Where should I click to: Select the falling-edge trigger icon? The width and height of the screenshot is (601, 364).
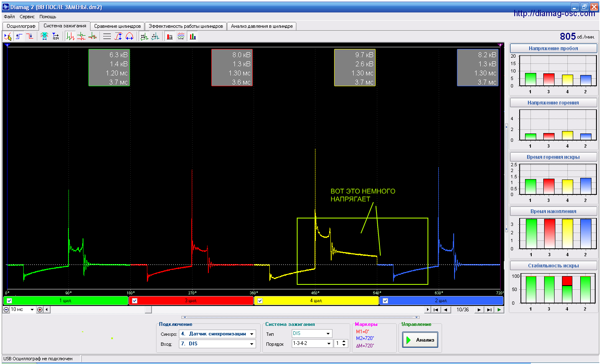(29, 36)
